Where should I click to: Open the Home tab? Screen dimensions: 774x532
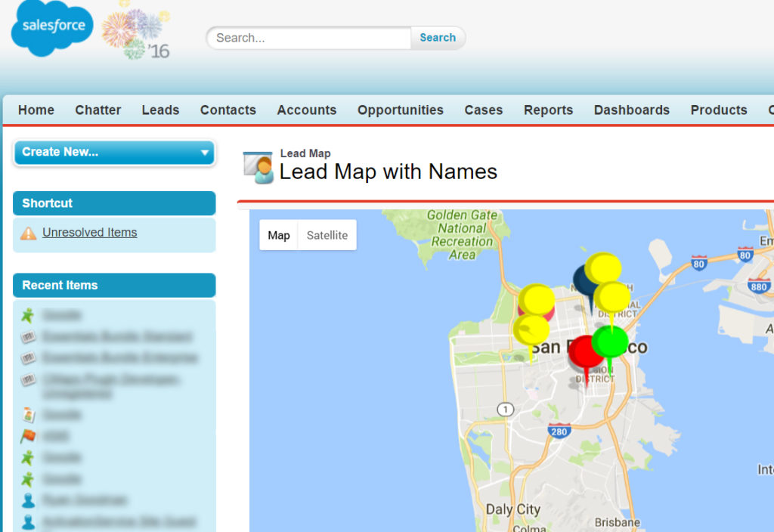tap(36, 110)
